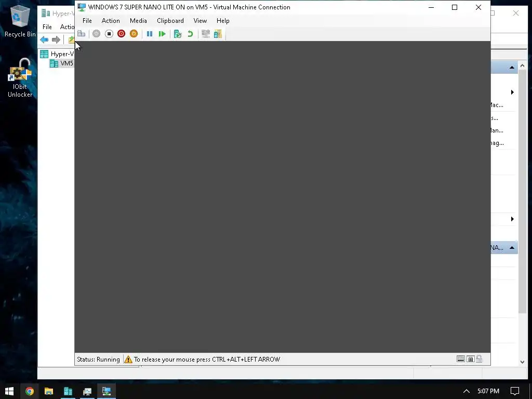Open the File menu in VM Connection

(87, 21)
